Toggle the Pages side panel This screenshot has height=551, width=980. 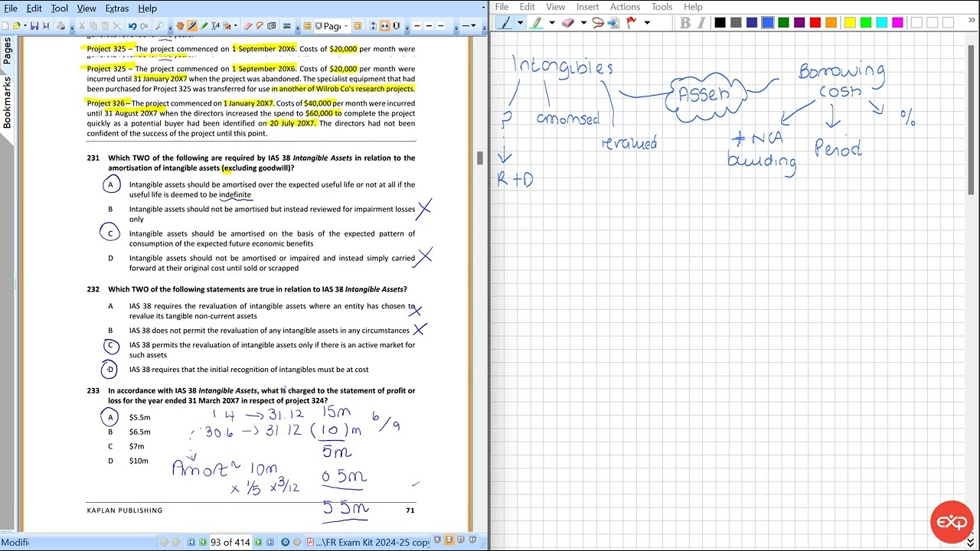(7, 51)
